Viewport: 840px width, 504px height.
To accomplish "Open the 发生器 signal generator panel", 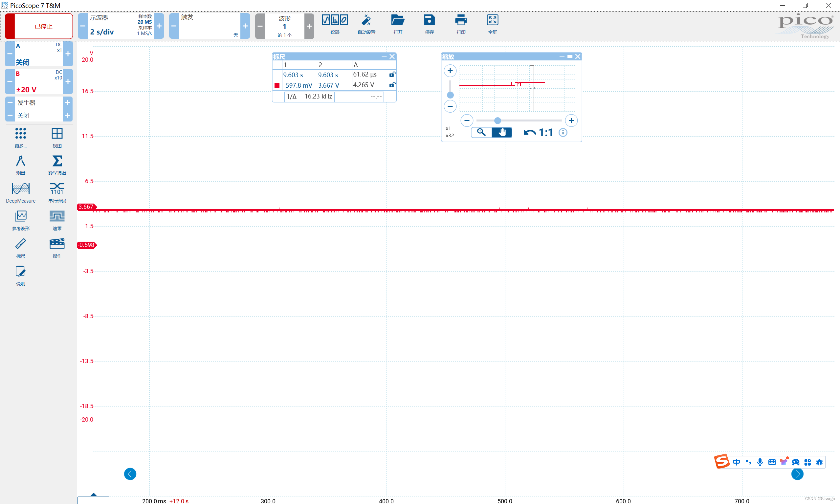I will point(39,102).
